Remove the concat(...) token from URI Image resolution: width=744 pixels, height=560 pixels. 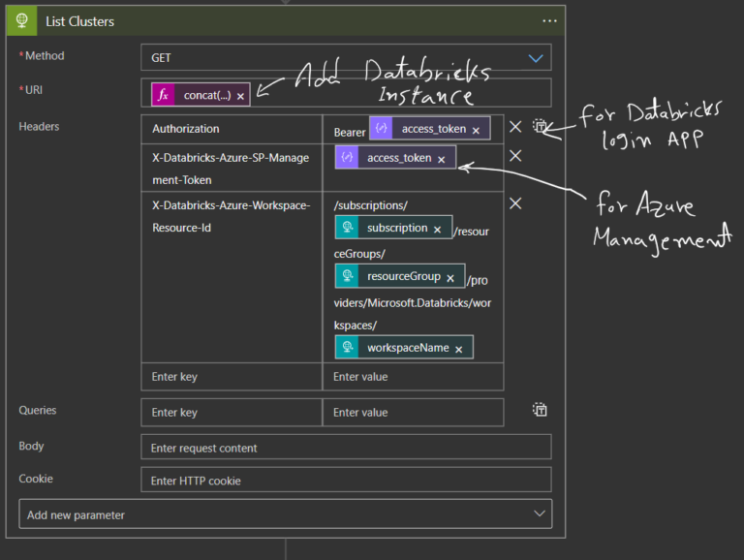[x=240, y=96]
